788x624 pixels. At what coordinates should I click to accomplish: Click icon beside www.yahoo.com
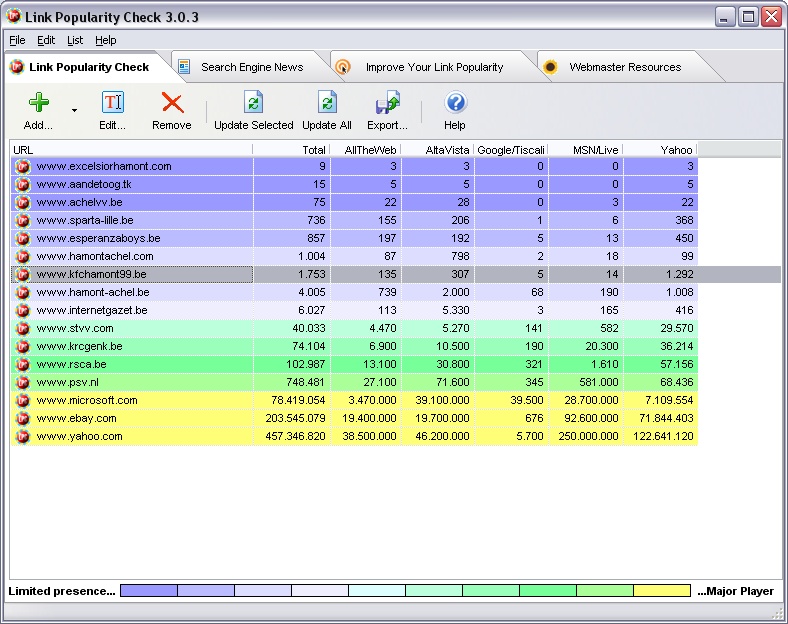click(23, 436)
